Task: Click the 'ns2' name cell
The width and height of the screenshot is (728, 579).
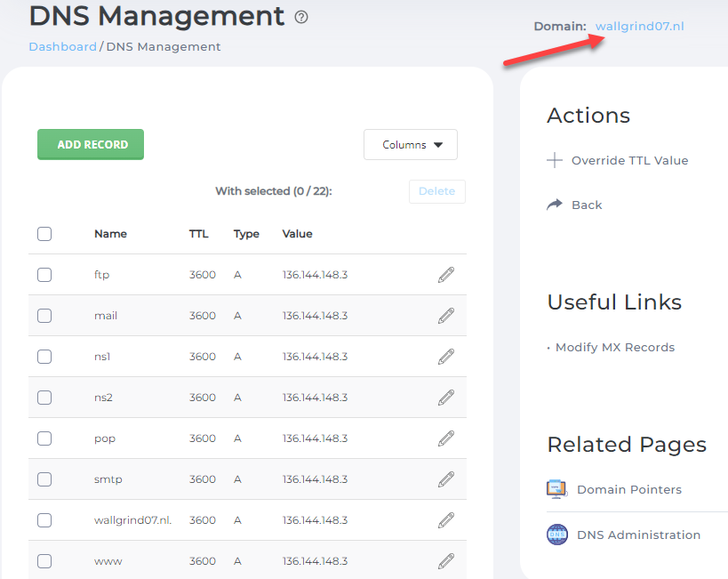Action: (x=103, y=398)
